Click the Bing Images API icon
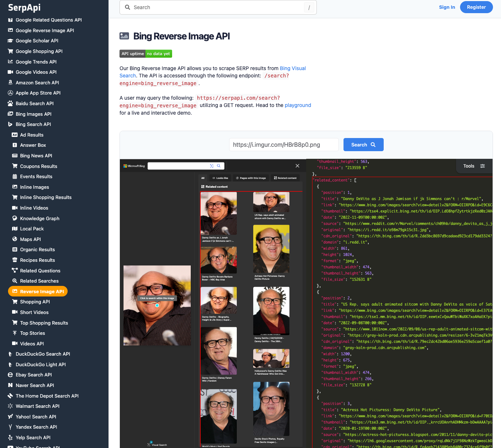The image size is (501, 448). click(x=10, y=114)
